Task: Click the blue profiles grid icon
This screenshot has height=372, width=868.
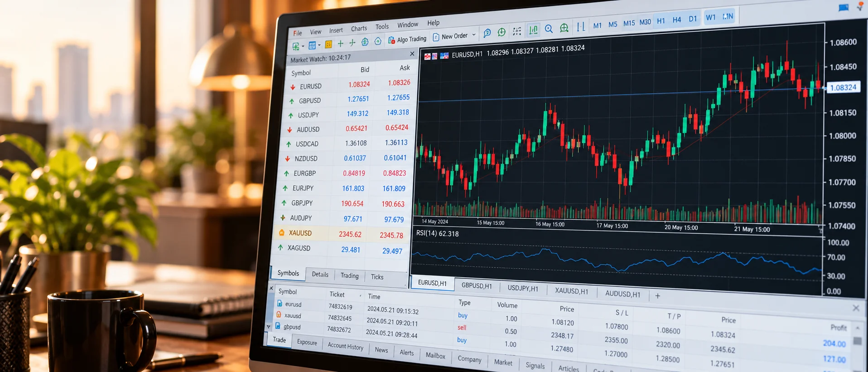Action: (x=312, y=45)
